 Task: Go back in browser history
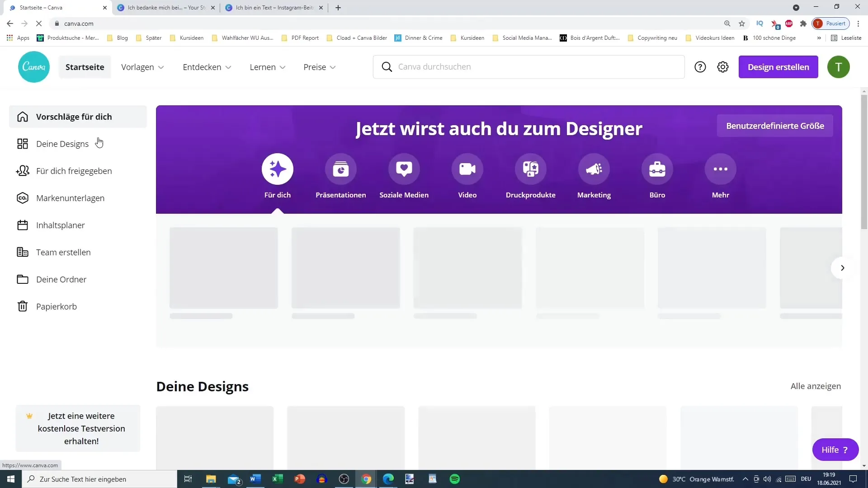click(10, 23)
